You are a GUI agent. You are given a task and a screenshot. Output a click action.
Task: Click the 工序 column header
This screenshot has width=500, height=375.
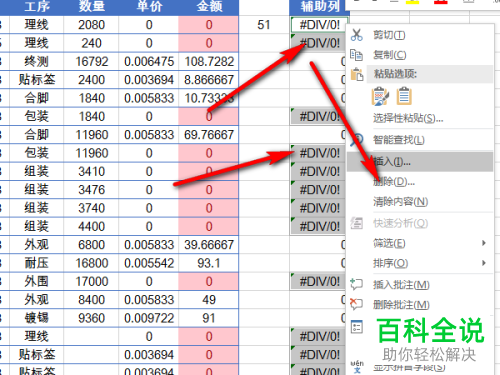pos(37,7)
